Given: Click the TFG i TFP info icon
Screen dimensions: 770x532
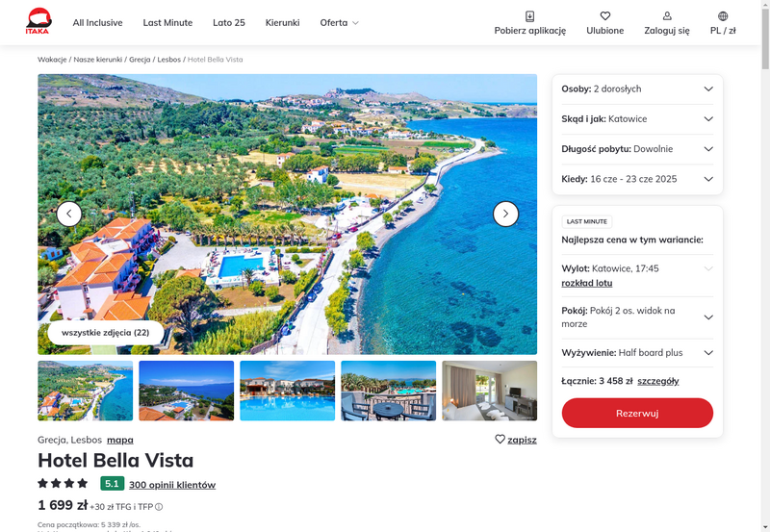Looking at the screenshot, I should coord(159,507).
